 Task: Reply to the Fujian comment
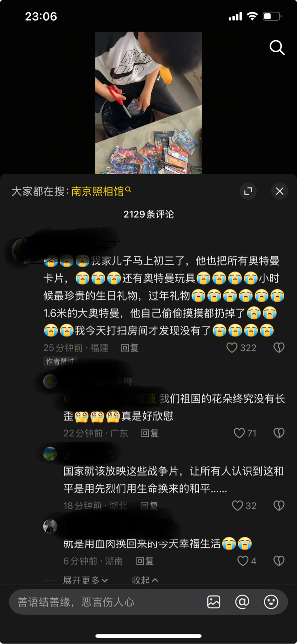pos(130,348)
